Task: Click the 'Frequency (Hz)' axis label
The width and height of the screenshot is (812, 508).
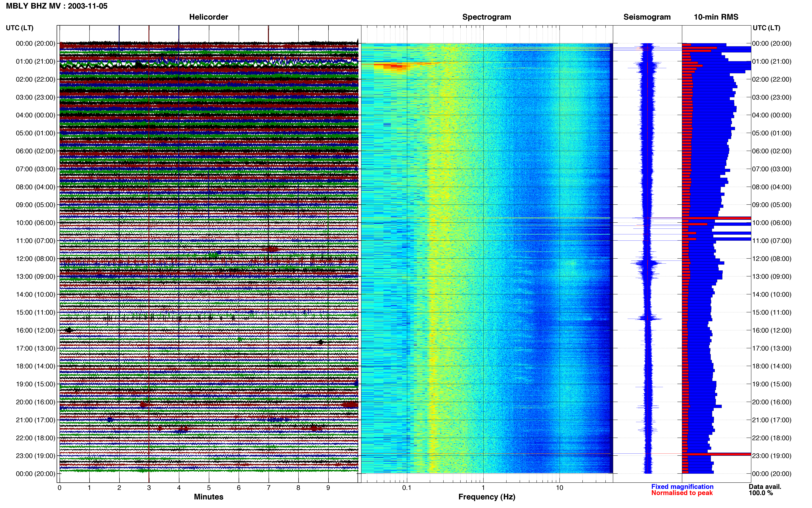Action: click(487, 497)
